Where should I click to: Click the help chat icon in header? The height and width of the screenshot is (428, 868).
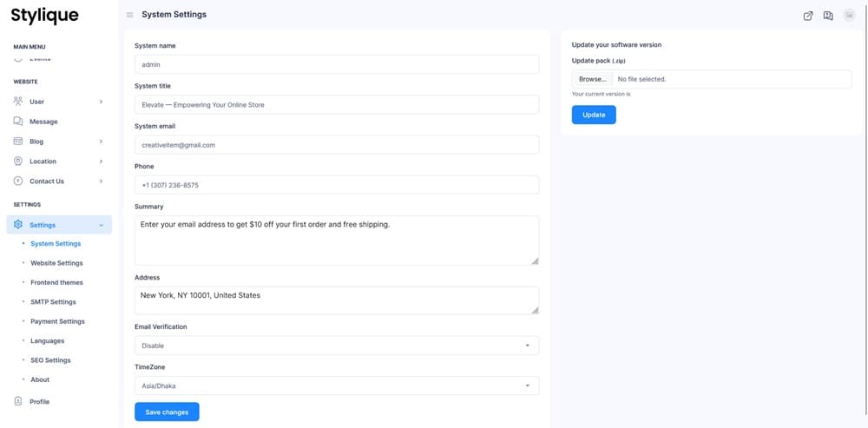(828, 15)
